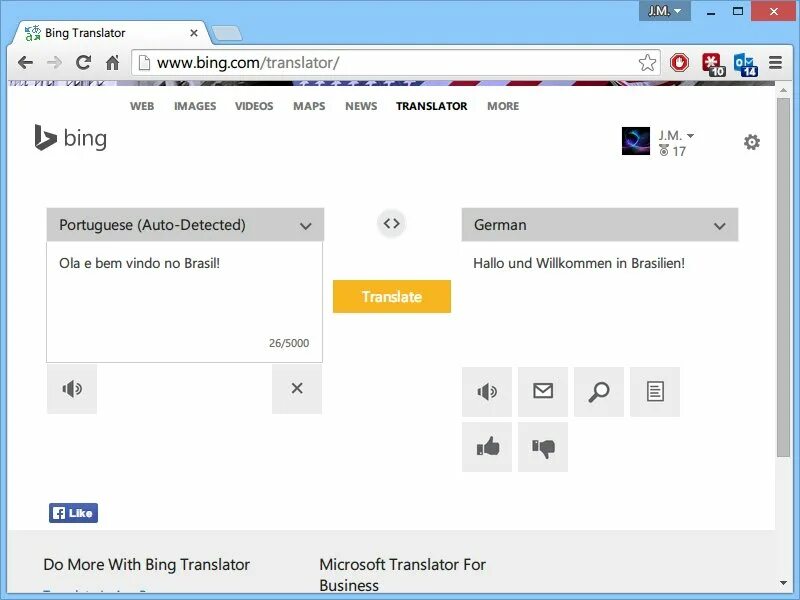
Task: Reload the Bing Translator page
Action: pos(83,63)
